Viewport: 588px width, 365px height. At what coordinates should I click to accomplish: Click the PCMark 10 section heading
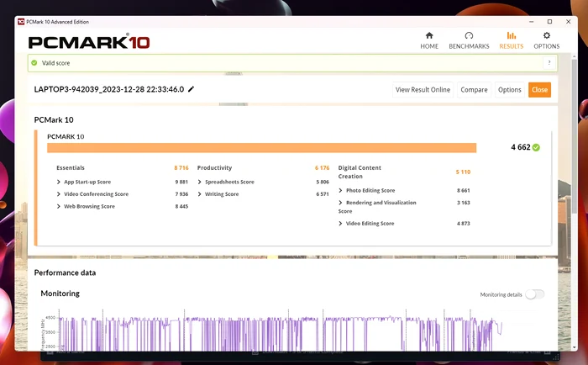(54, 119)
